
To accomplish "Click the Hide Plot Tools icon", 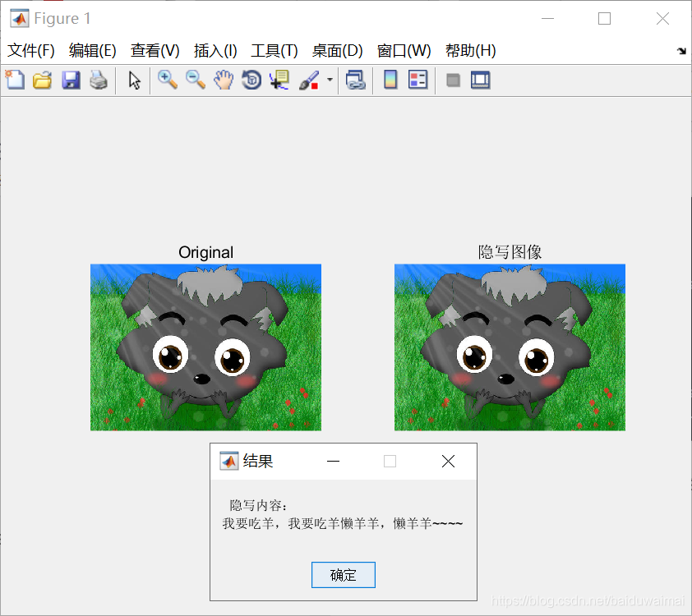I will click(453, 80).
